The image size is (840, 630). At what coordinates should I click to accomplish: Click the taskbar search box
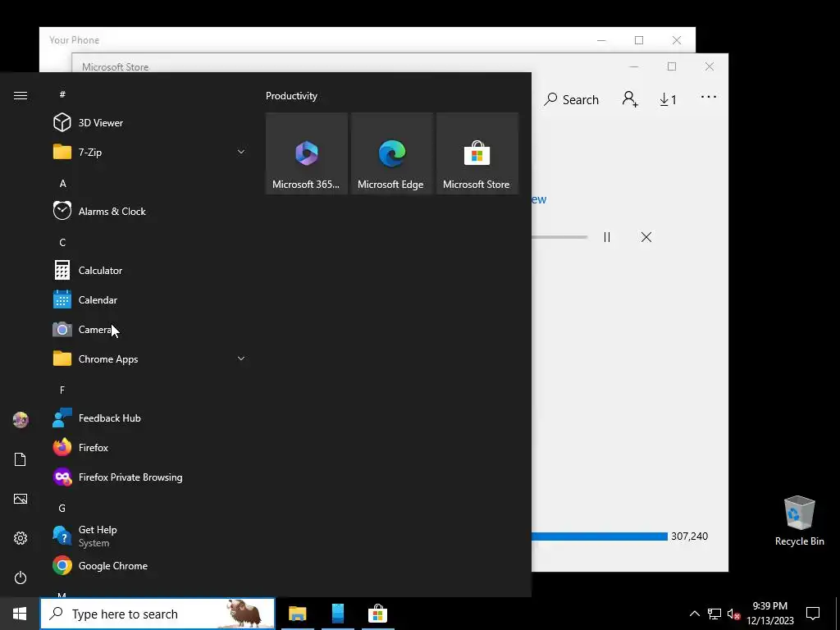tap(157, 614)
